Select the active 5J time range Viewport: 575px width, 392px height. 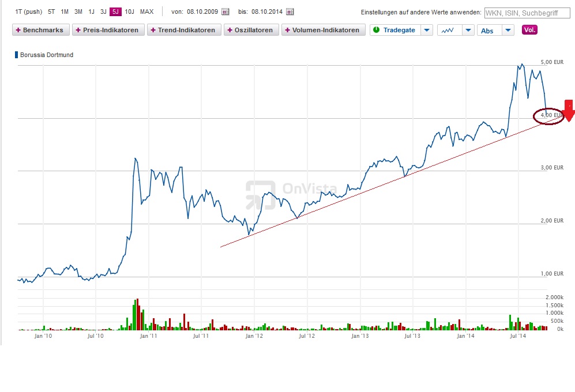(x=115, y=12)
